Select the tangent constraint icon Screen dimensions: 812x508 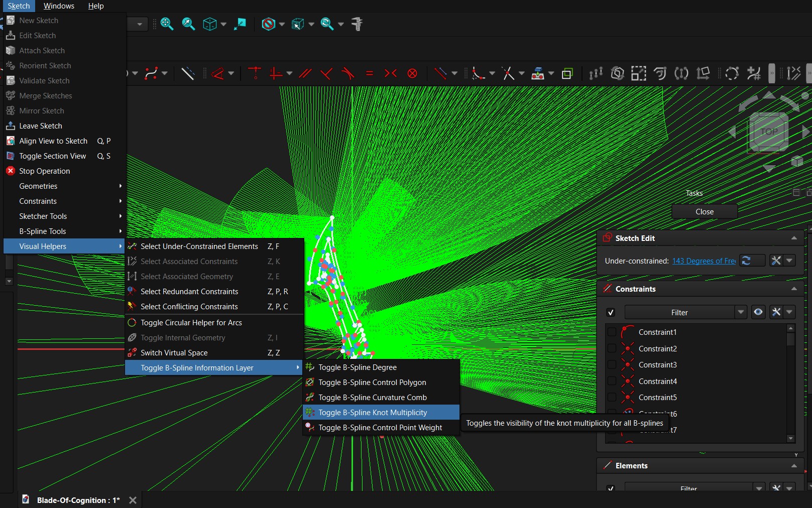pos(347,73)
